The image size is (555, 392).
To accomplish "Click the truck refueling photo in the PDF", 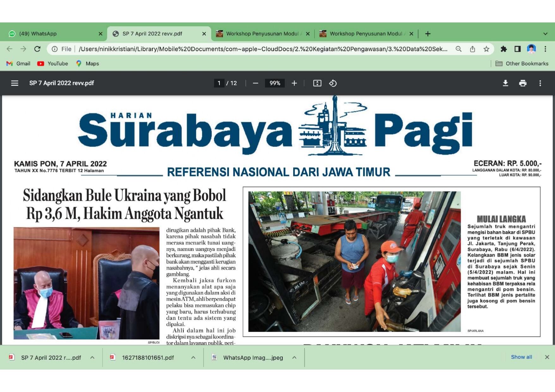I will [354, 261].
